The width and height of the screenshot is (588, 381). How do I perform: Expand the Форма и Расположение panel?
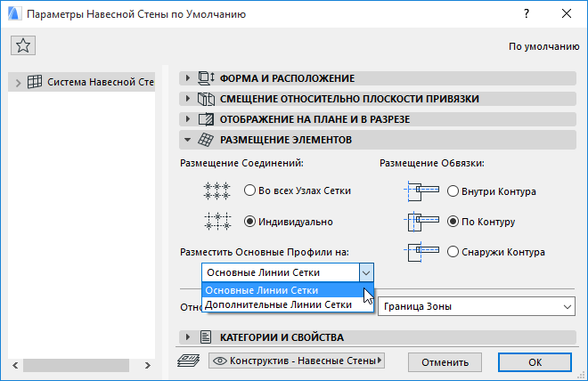tap(188, 78)
